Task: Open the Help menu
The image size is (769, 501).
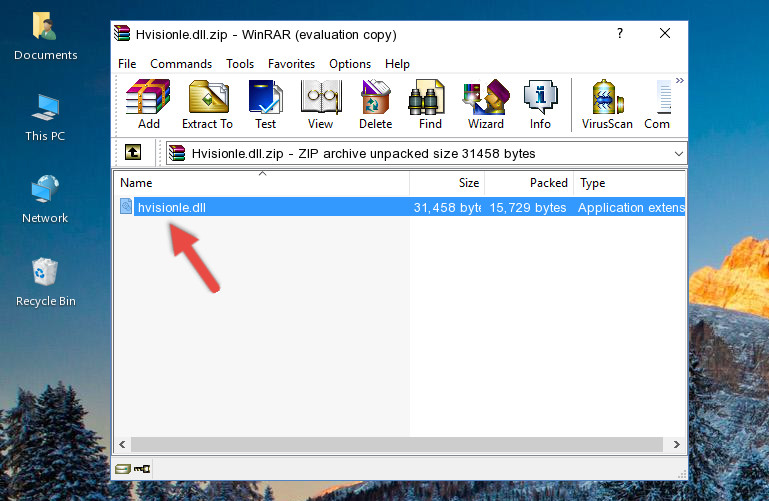Action: pos(397,64)
